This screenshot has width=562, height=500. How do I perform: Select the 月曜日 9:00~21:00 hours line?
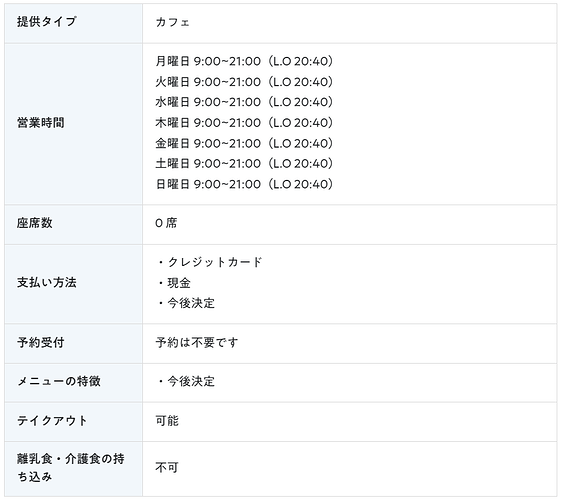[x=244, y=61]
